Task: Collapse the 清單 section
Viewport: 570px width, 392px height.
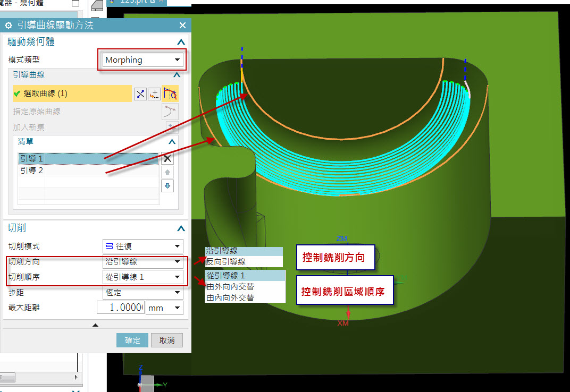Action: coord(172,142)
